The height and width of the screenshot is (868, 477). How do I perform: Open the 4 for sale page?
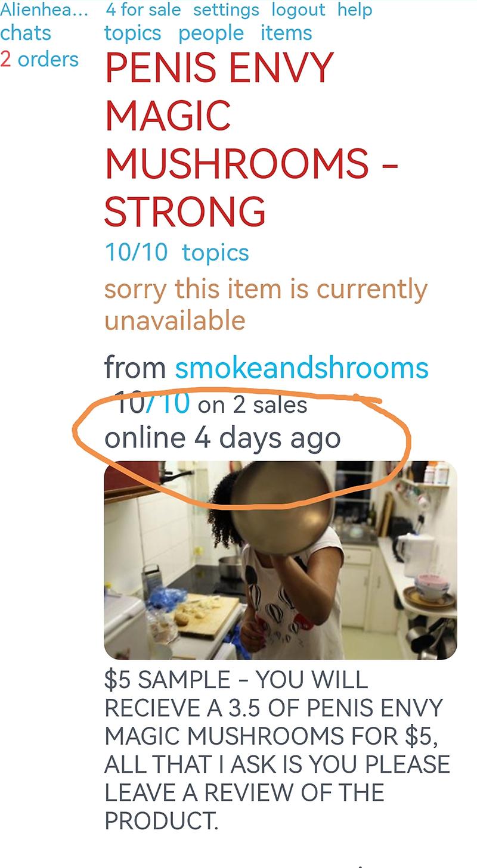[x=143, y=10]
